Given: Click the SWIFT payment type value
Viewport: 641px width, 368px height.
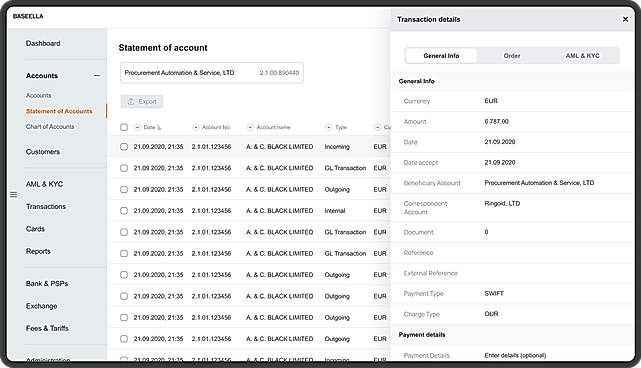Looking at the screenshot, I should [x=494, y=293].
